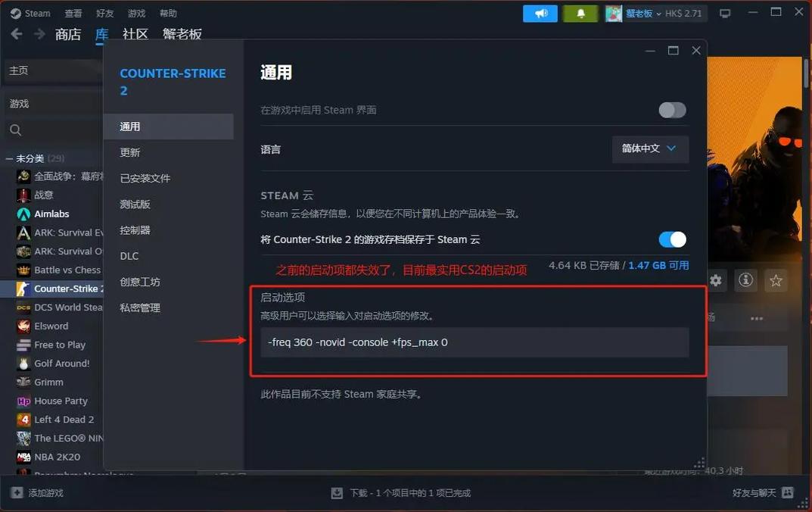This screenshot has width=812, height=512.
Task: Open the language dropdown 简体中文
Action: point(650,148)
